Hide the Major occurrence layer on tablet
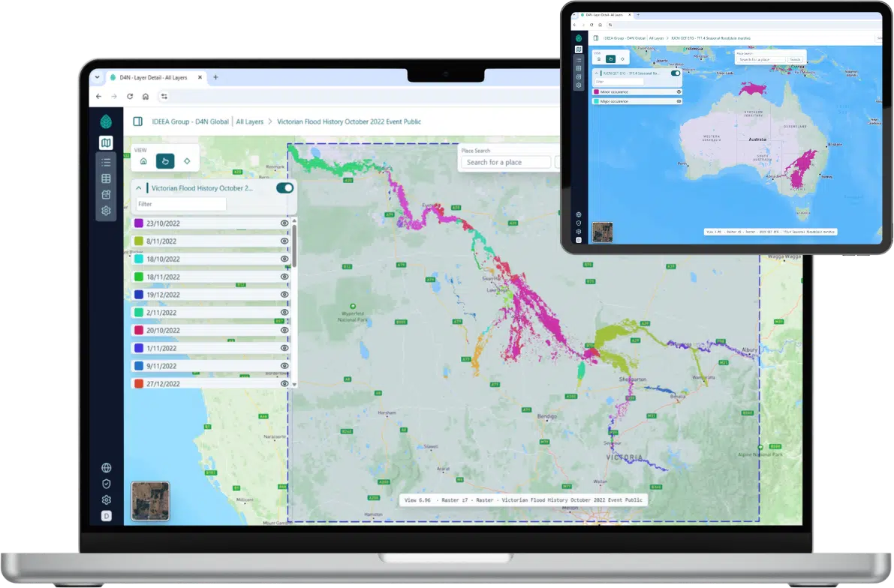The height and width of the screenshot is (588, 894). pos(679,101)
